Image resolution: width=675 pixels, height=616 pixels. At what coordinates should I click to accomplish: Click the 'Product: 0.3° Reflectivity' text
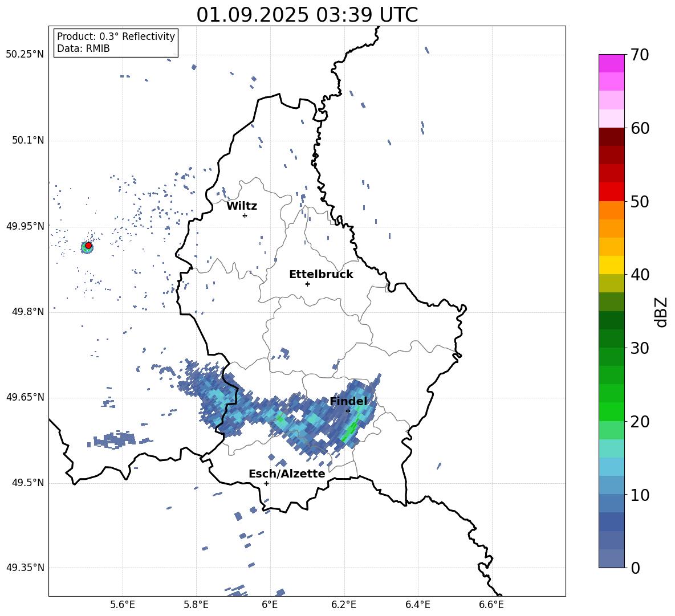[116, 36]
